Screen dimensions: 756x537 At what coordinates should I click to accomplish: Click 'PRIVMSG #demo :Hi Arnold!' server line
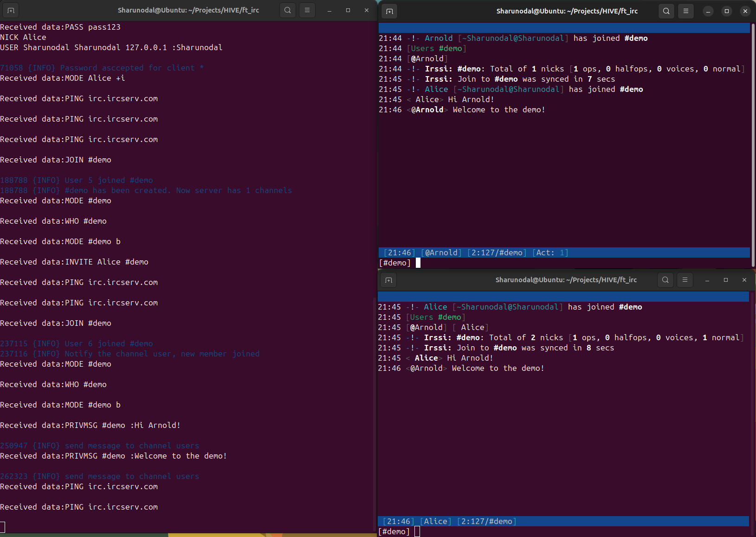click(x=90, y=425)
